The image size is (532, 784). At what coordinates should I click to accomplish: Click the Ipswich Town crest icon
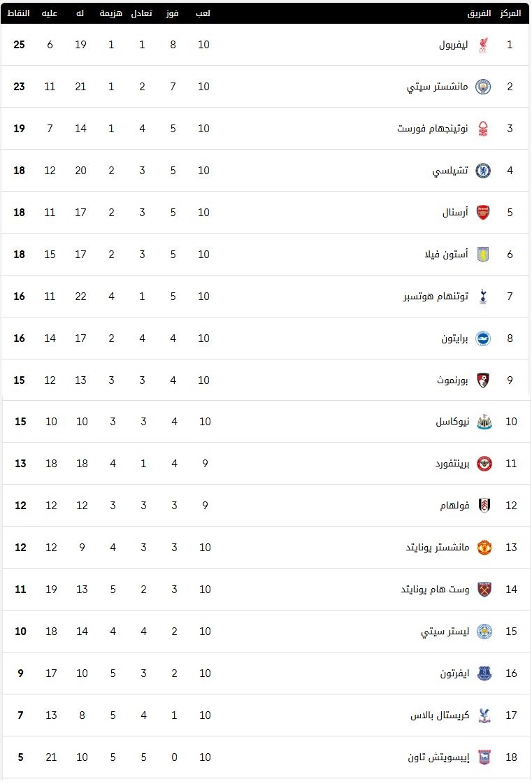[484, 757]
